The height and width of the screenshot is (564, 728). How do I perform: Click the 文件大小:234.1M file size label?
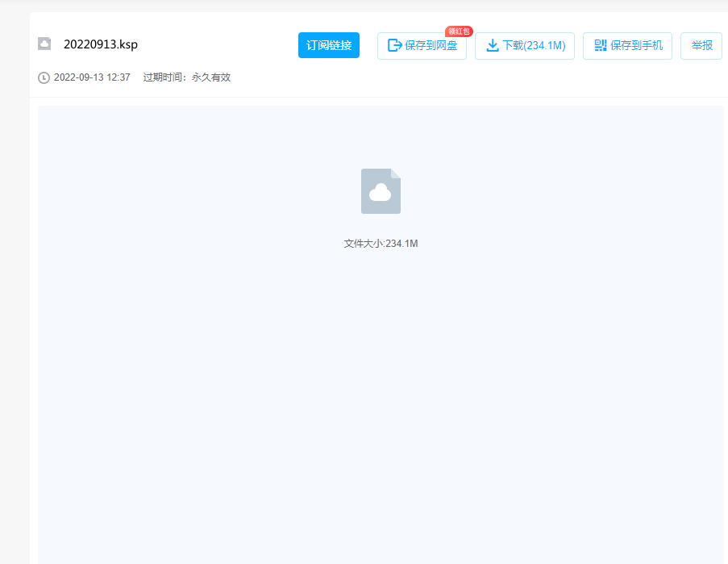point(381,244)
